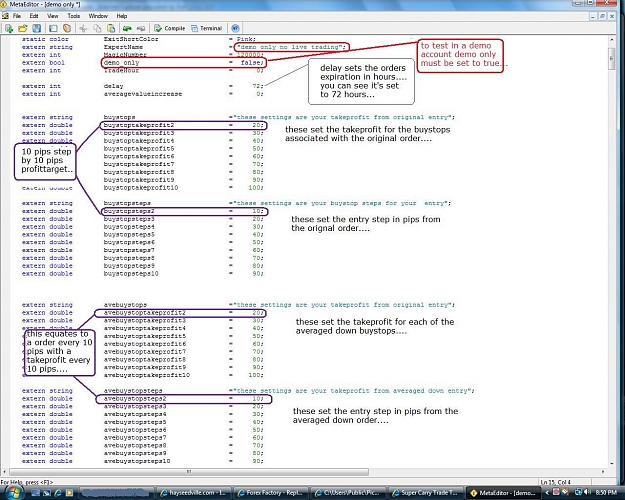The width and height of the screenshot is (625, 500).
Task: Open the Window menu
Action: click(x=98, y=16)
